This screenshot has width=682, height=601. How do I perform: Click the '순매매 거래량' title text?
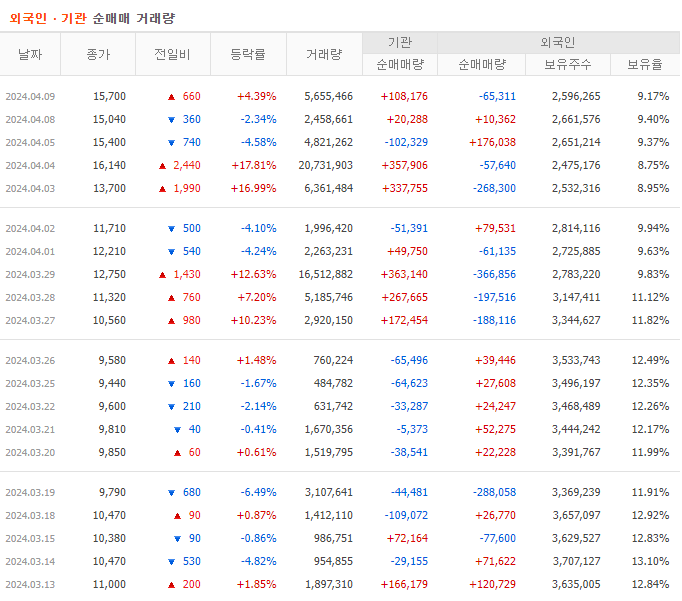(x=134, y=18)
